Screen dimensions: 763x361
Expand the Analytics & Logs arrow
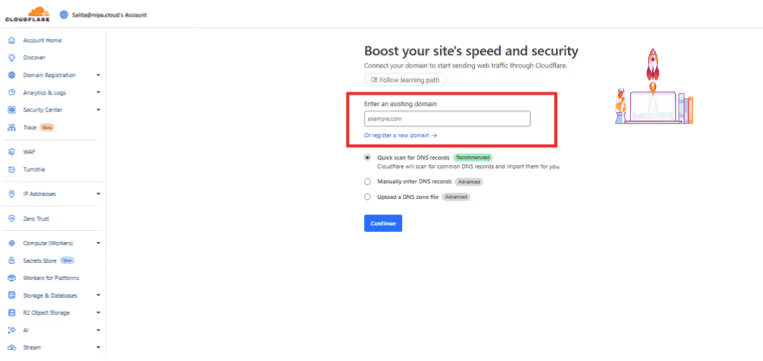(98, 92)
